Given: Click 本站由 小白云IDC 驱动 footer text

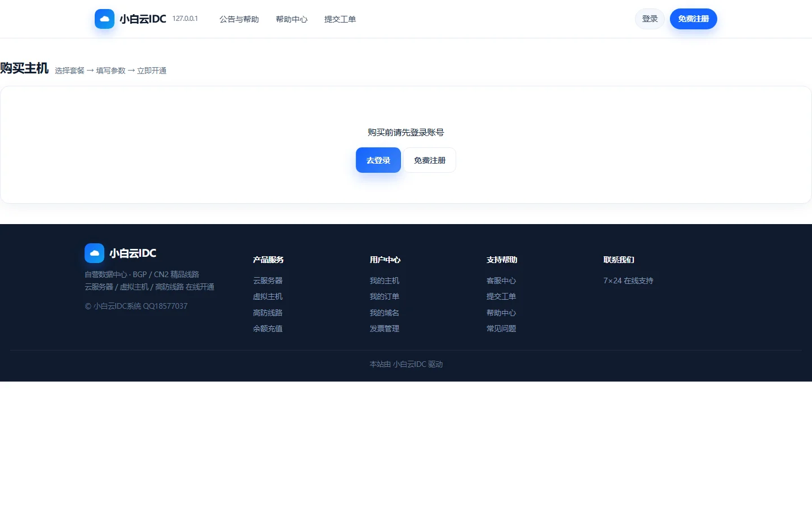Looking at the screenshot, I should 406,364.
